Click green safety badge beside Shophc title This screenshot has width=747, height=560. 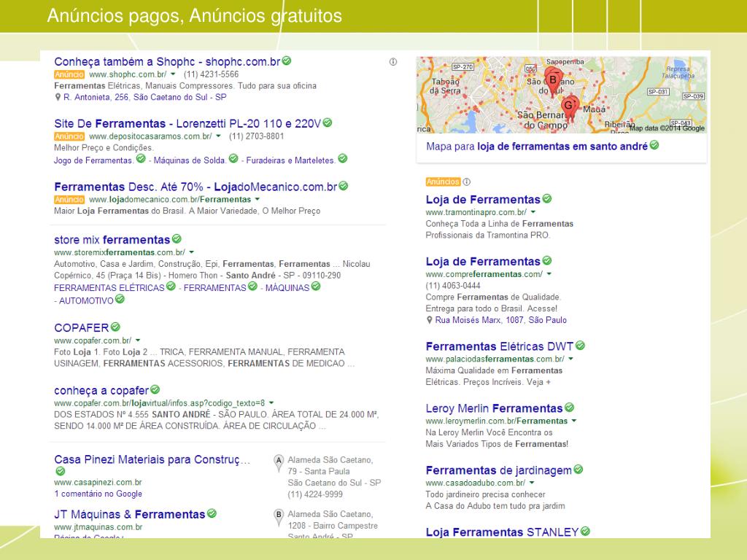tap(286, 61)
